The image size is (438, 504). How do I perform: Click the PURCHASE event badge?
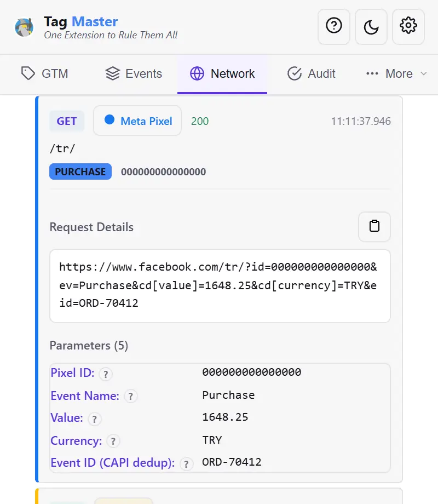click(80, 171)
